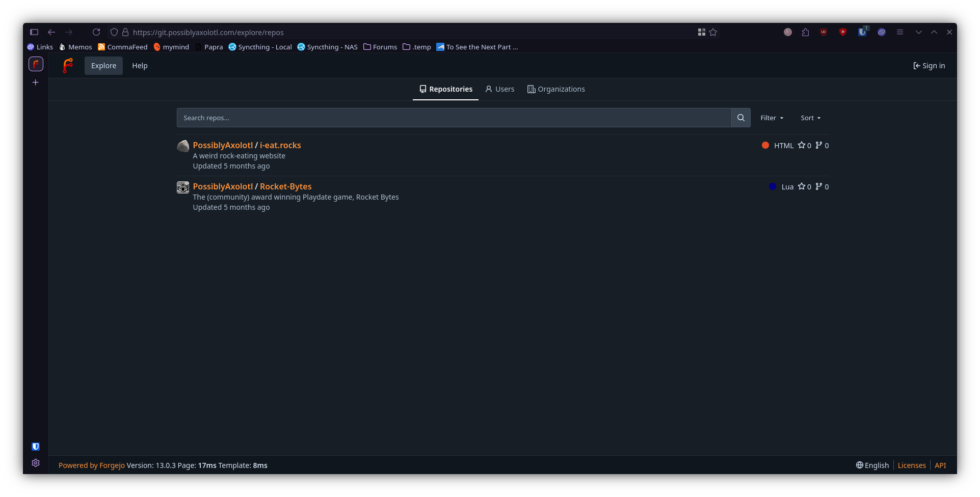Click the Forgejo logo home icon
The height and width of the screenshot is (497, 980).
click(68, 66)
